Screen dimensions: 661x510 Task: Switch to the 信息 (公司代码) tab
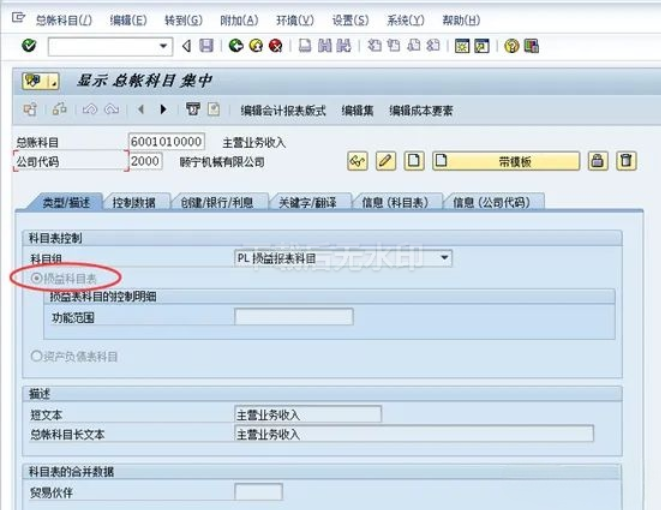click(492, 202)
